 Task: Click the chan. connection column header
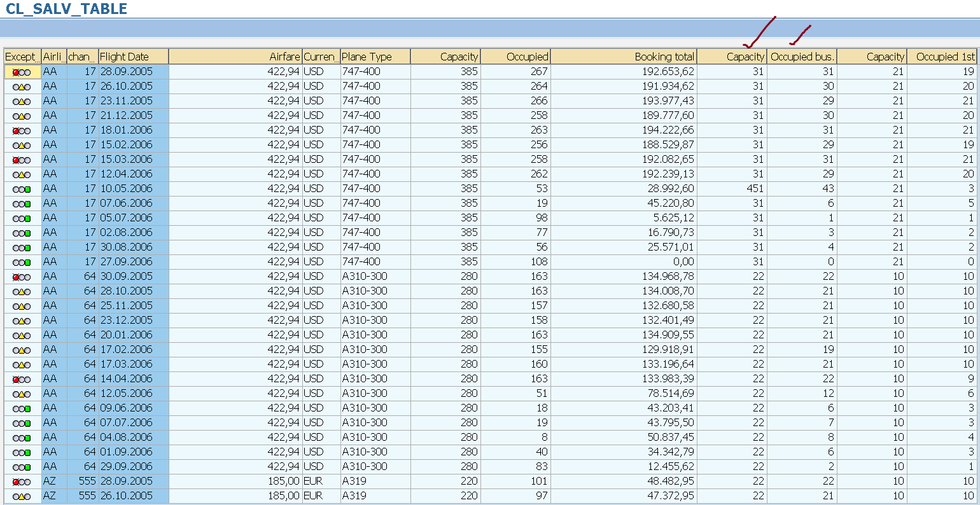point(83,57)
